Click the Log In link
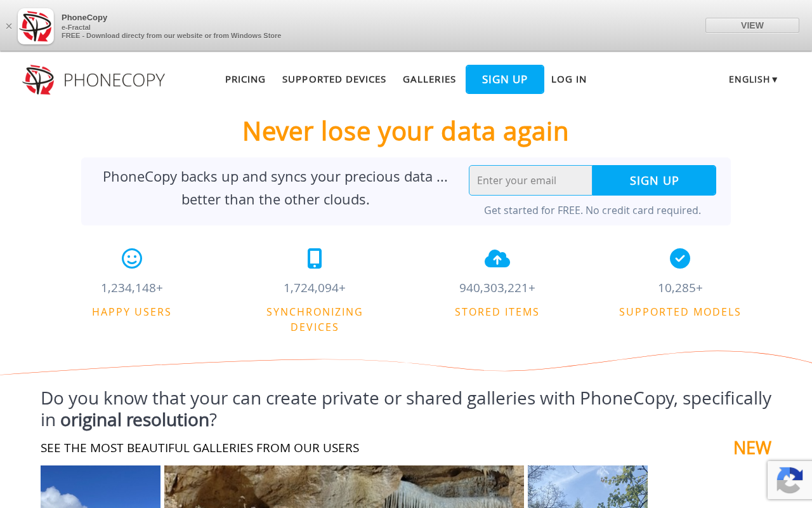This screenshot has height=508, width=812. 569,79
